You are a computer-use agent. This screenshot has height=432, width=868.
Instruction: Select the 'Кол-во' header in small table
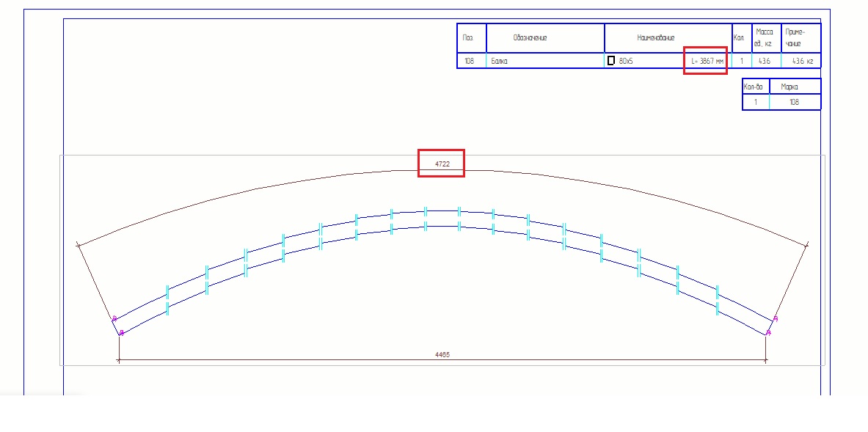coord(754,87)
